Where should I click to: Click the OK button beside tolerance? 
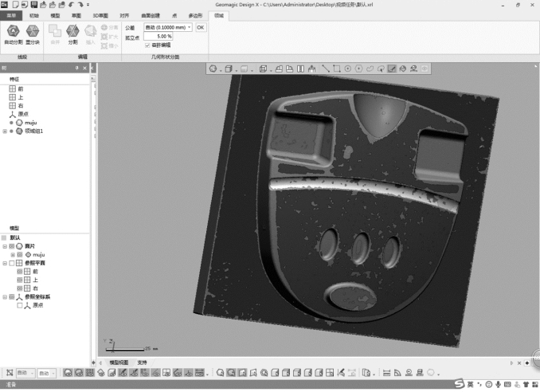[x=201, y=27]
